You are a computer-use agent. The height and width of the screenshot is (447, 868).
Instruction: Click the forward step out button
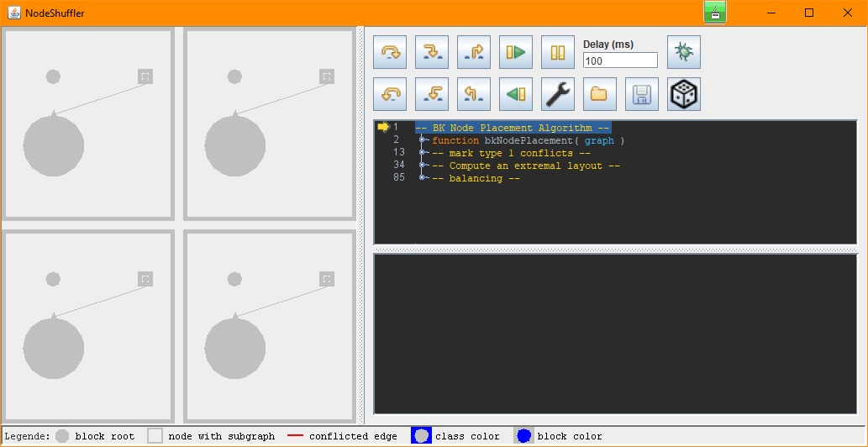474,52
